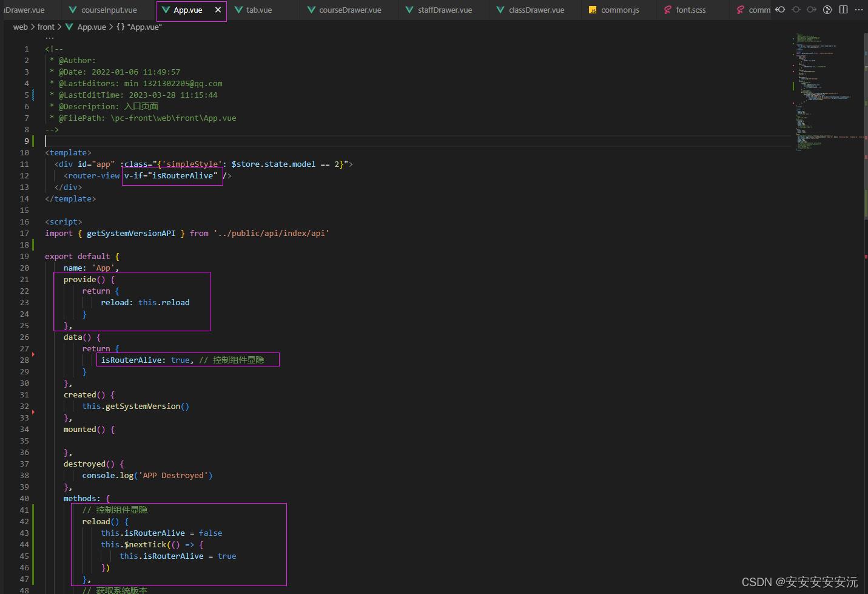Split the editor to the right
This screenshot has height=594, width=868.
click(x=843, y=10)
